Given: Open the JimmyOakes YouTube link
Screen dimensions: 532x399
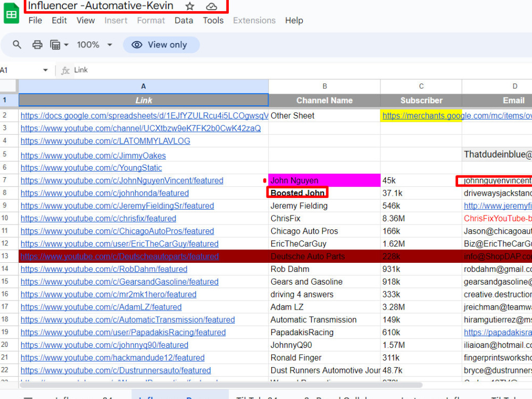Looking at the screenshot, I should click(x=93, y=155).
